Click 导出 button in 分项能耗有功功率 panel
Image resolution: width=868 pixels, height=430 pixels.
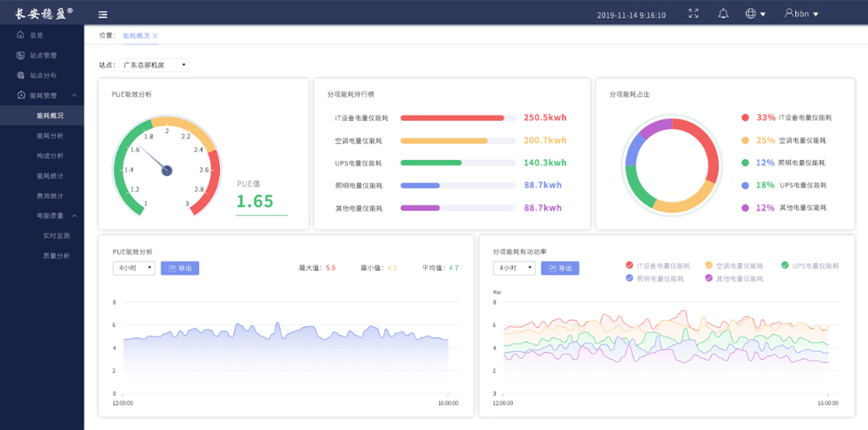559,267
